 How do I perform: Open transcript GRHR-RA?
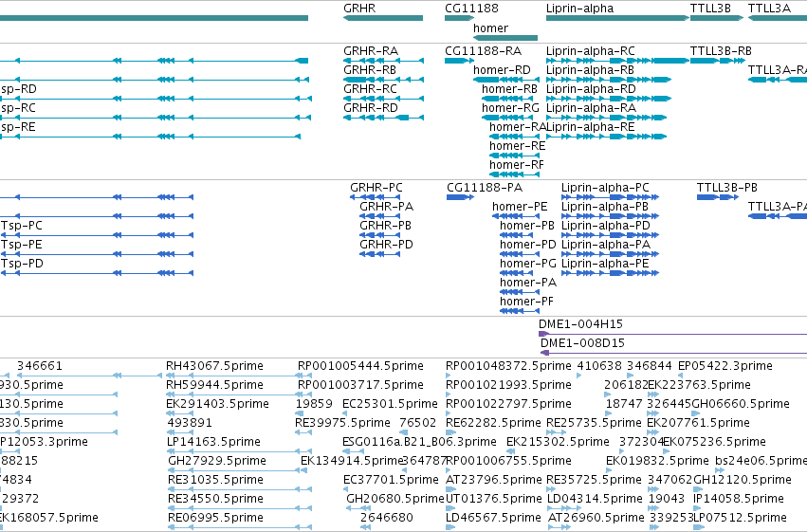pos(383,61)
